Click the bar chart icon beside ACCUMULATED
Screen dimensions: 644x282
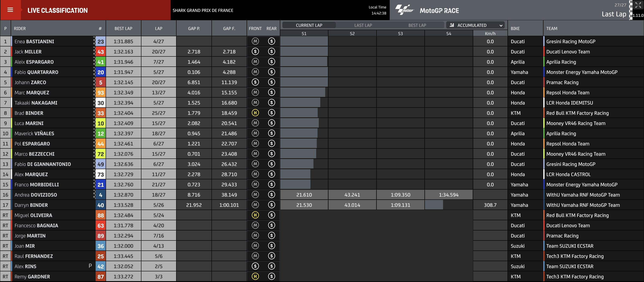[452, 25]
